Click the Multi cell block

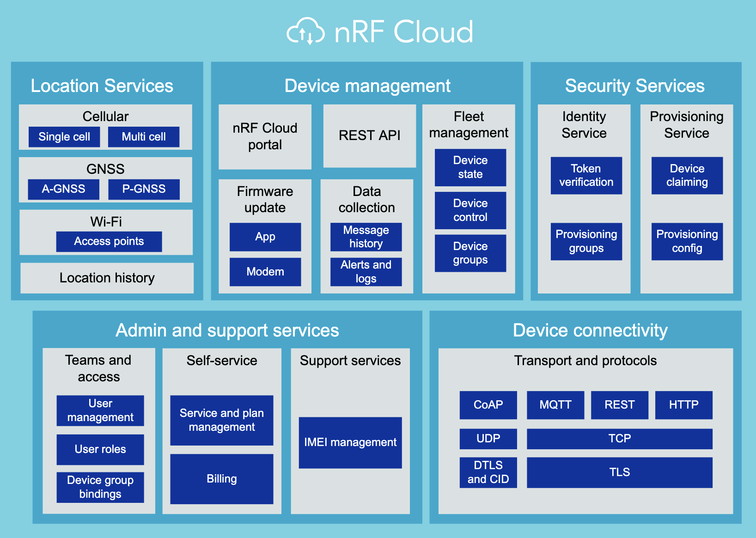[144, 137]
